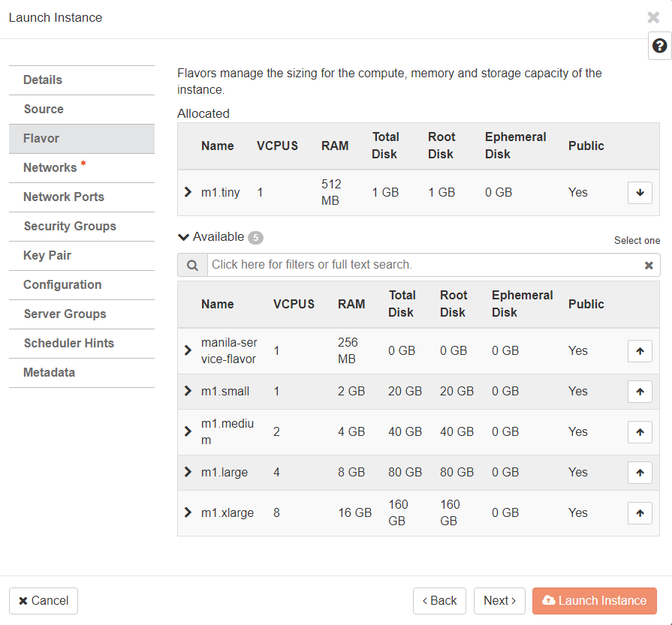Expand m1.tiny flavor row details
Viewport: 672px width, 625px height.
coord(188,192)
